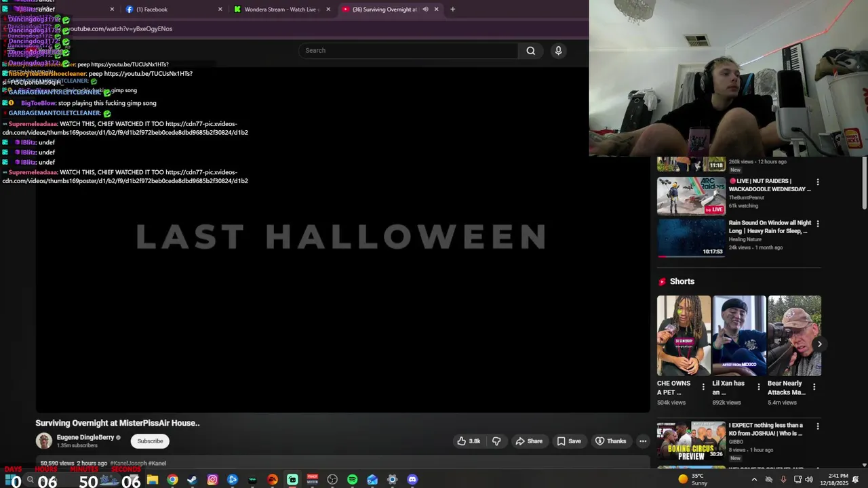The width and height of the screenshot is (868, 488).
Task: Open the 35°C Sunny weather widget
Action: [x=693, y=480]
